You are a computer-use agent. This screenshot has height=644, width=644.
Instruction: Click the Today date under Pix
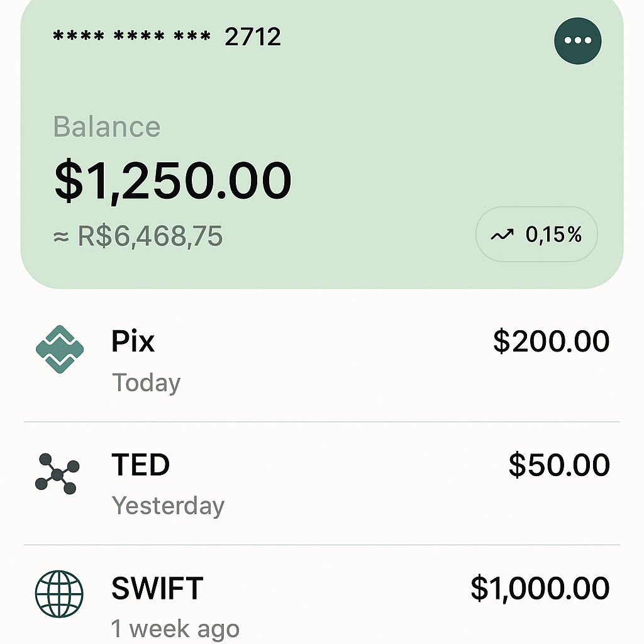coord(146,382)
